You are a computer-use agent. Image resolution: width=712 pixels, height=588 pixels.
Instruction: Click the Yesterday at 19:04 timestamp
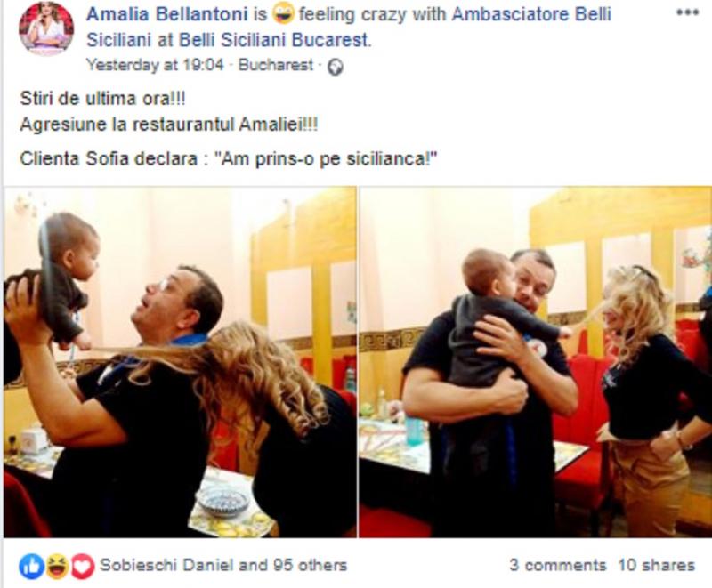pos(155,65)
